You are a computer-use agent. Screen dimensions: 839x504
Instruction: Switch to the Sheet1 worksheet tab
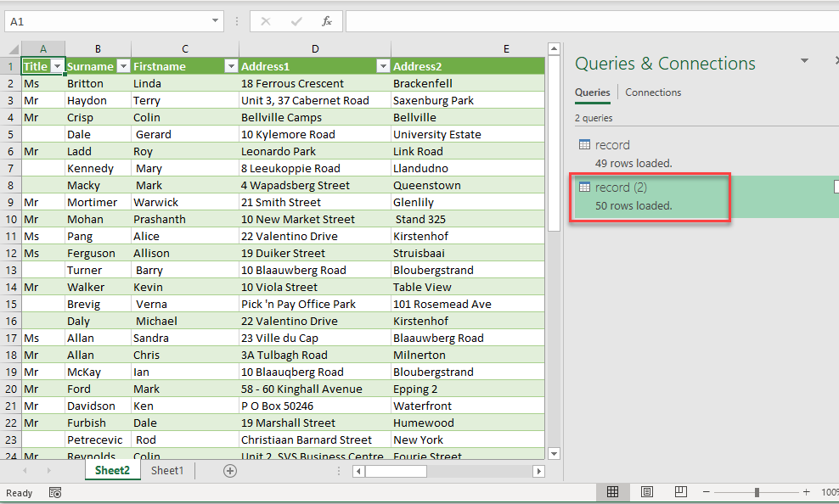pos(166,470)
